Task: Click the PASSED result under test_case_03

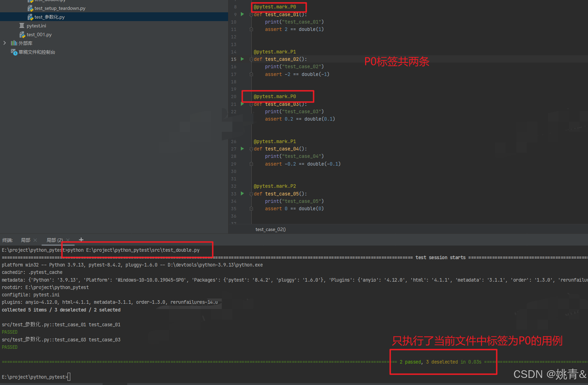Action: (9, 347)
